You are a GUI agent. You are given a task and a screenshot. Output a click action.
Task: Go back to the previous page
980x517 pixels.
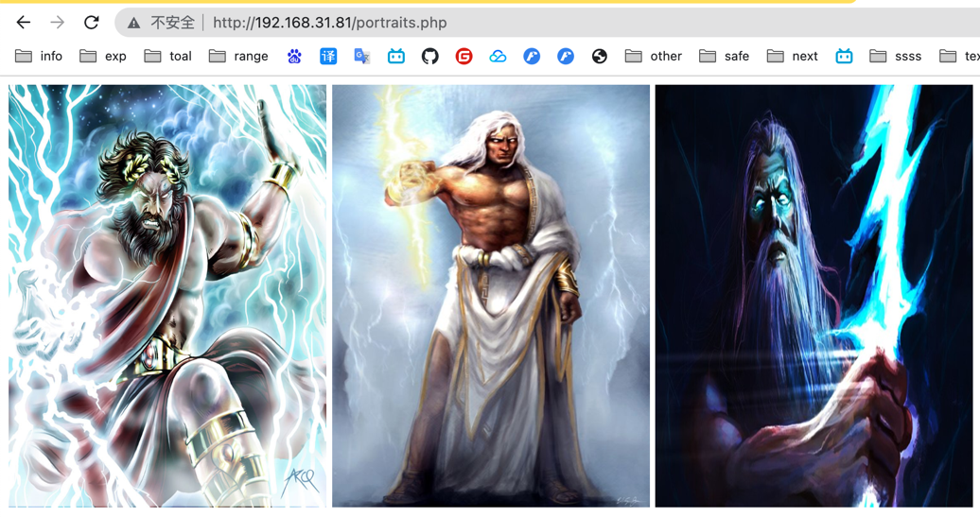[24, 22]
